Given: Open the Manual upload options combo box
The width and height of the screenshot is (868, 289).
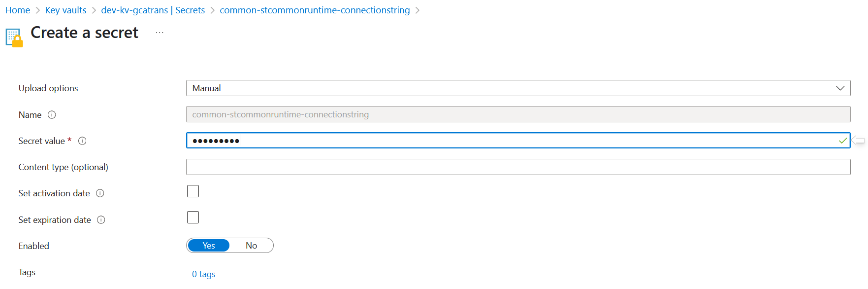Looking at the screenshot, I should pos(518,88).
